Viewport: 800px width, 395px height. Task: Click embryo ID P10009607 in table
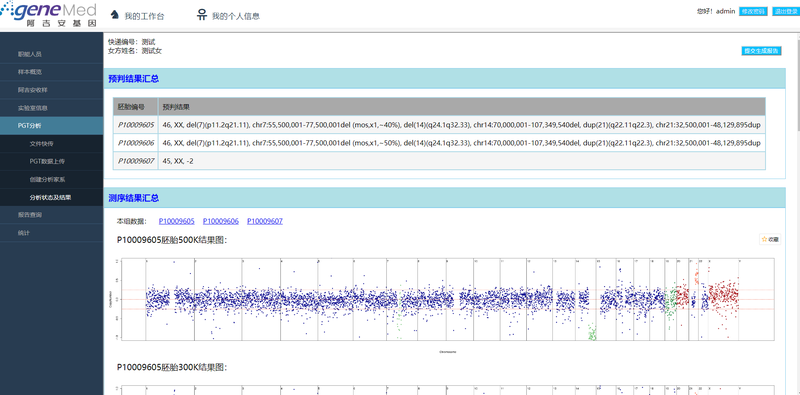pyautogui.click(x=136, y=161)
